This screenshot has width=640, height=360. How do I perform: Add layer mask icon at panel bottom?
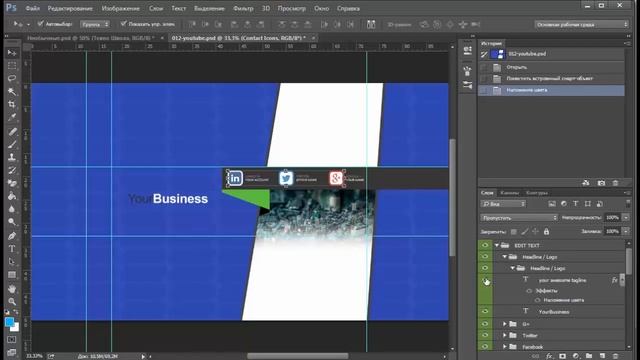tap(562, 356)
